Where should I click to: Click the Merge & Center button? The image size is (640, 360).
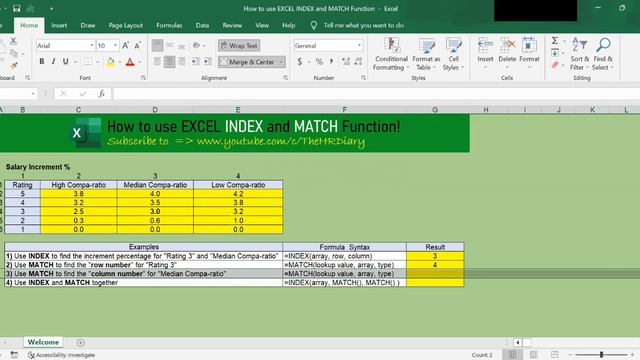[x=248, y=62]
